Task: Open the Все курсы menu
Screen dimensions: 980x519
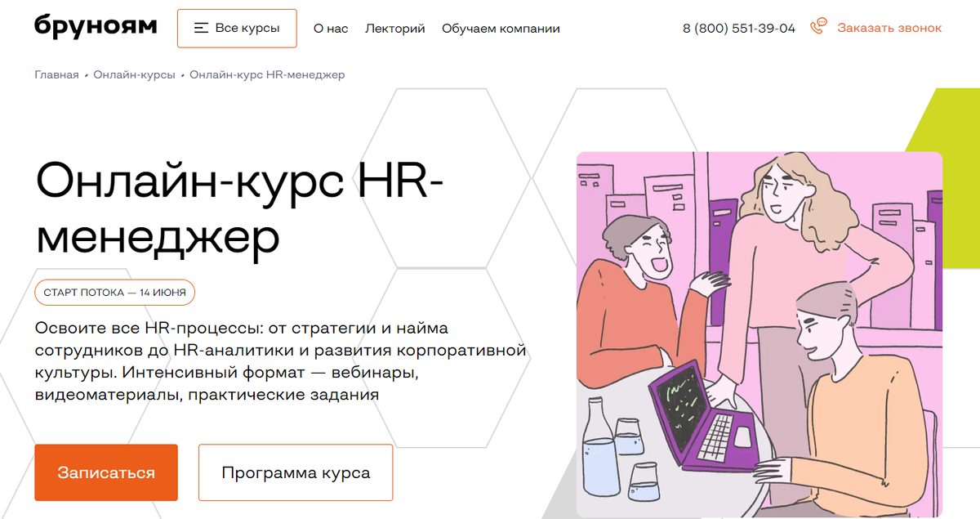Action: [237, 28]
